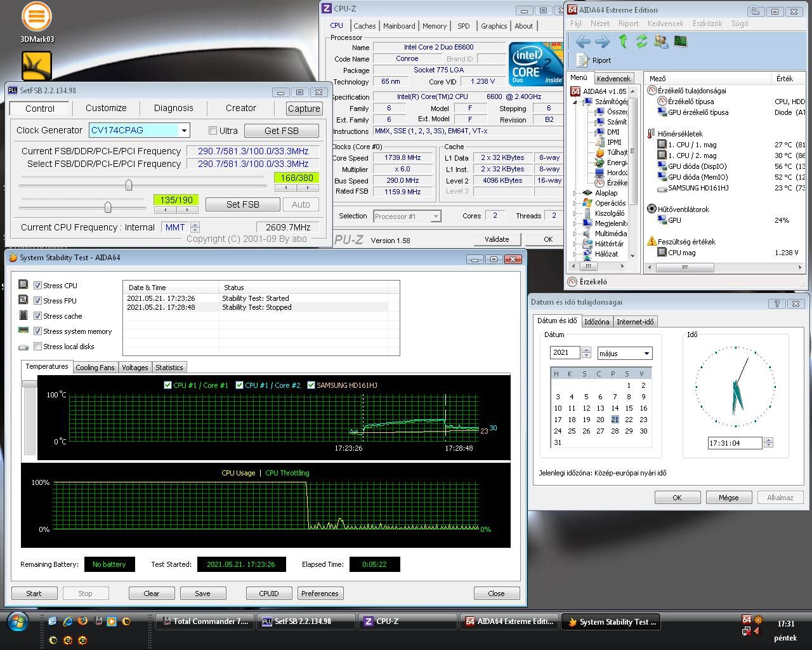The image size is (812, 650).
Task: Click Validate in CPU-Z
Action: [x=497, y=239]
